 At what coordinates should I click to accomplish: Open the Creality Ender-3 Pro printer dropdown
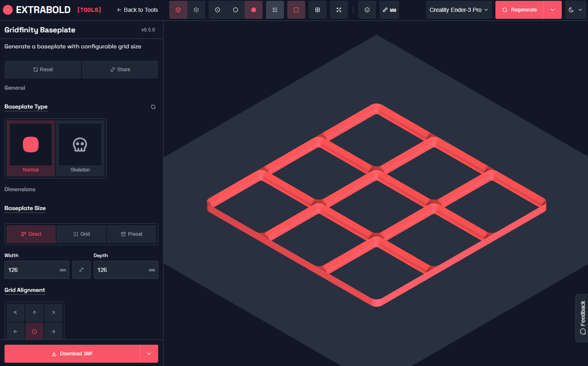pyautogui.click(x=459, y=9)
